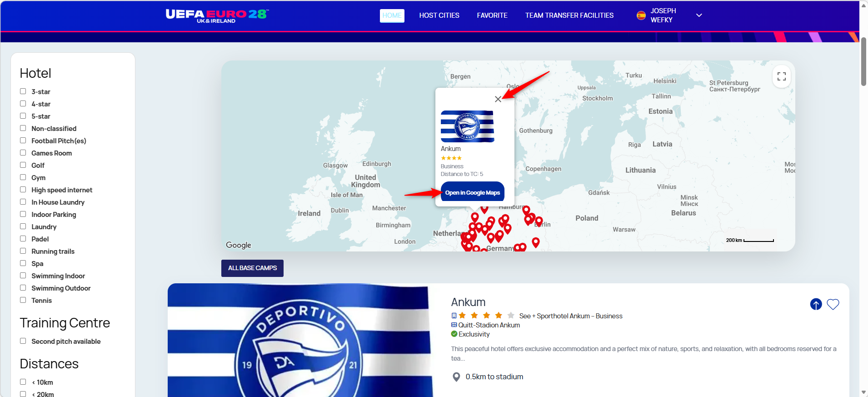This screenshot has height=397, width=868.
Task: Click the Copenhagen label on the map
Action: pyautogui.click(x=544, y=169)
